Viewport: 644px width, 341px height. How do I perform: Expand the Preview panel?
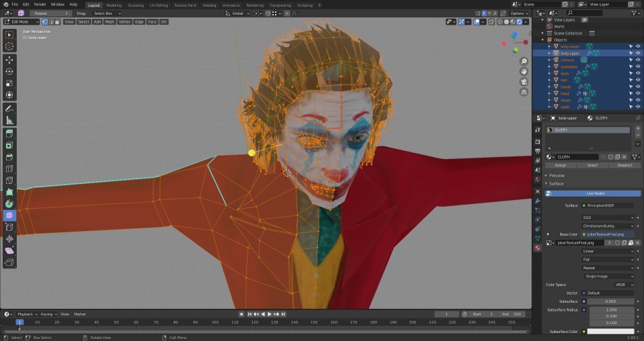557,175
